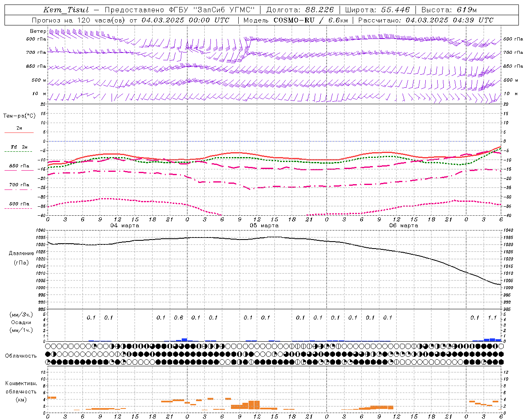
Task: Click the (км) convective height unit label
Action: [x=21, y=399]
